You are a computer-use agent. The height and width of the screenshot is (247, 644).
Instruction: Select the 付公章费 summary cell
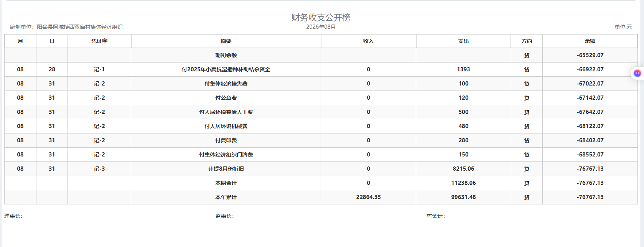226,98
